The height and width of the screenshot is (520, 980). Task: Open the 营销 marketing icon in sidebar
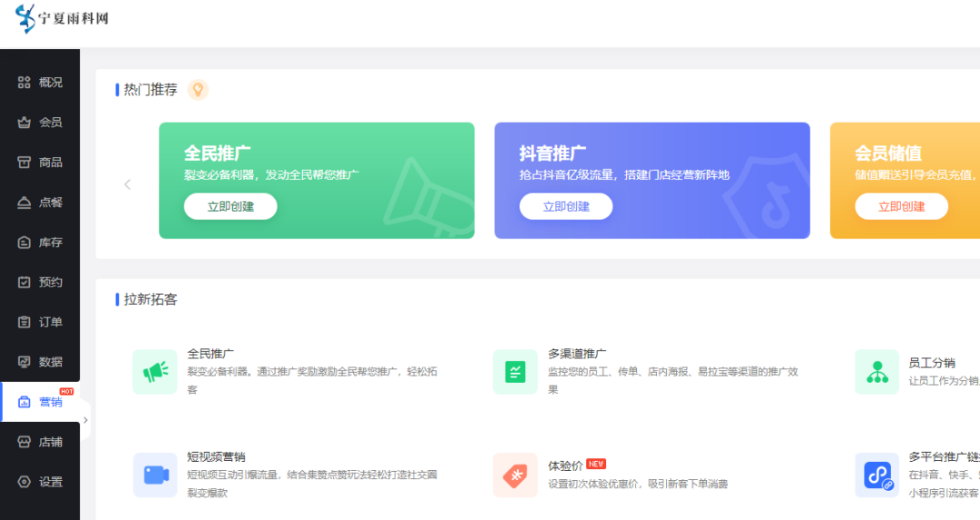tap(24, 402)
